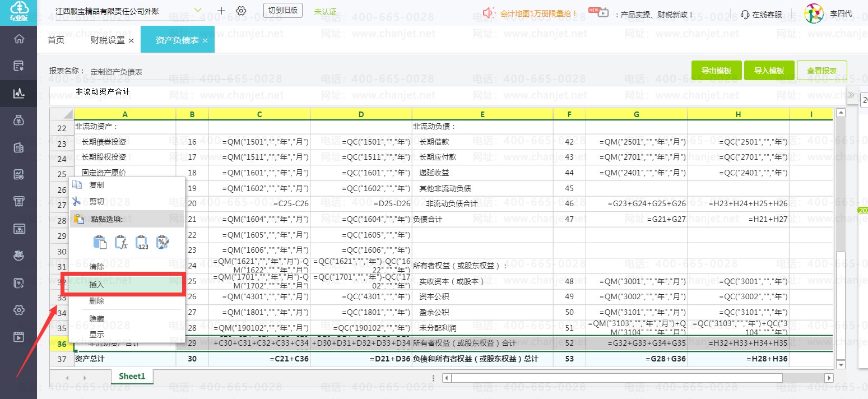Click the 查看报表 button
Image resolution: width=868 pixels, height=399 pixels.
(821, 71)
